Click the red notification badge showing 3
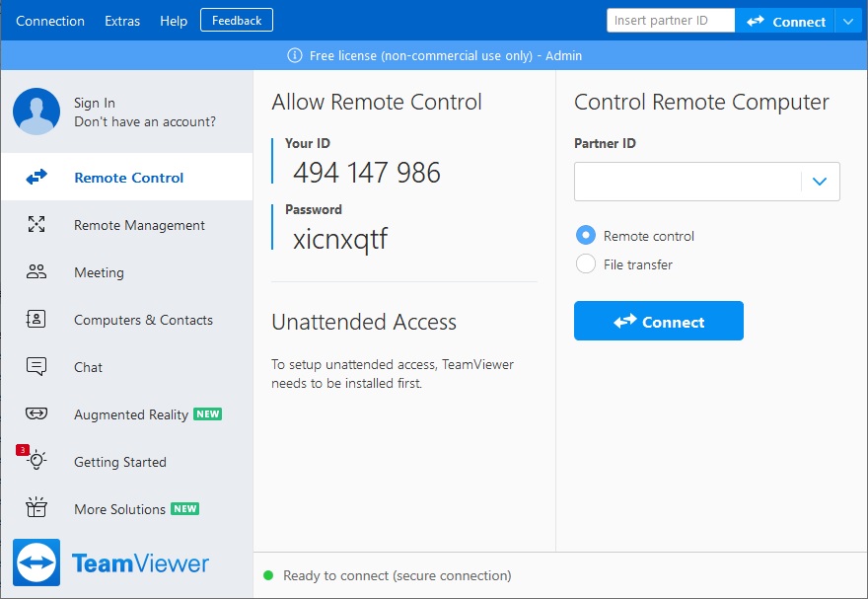868x599 pixels. pos(22,450)
